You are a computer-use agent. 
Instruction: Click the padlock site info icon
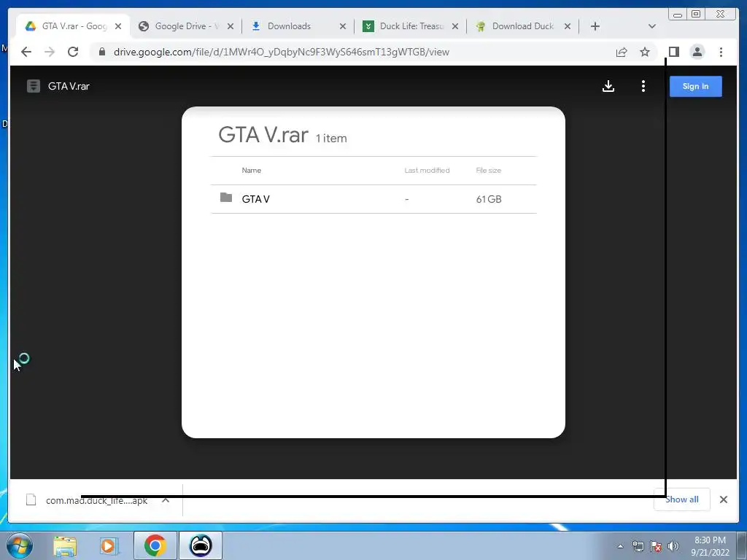(102, 52)
